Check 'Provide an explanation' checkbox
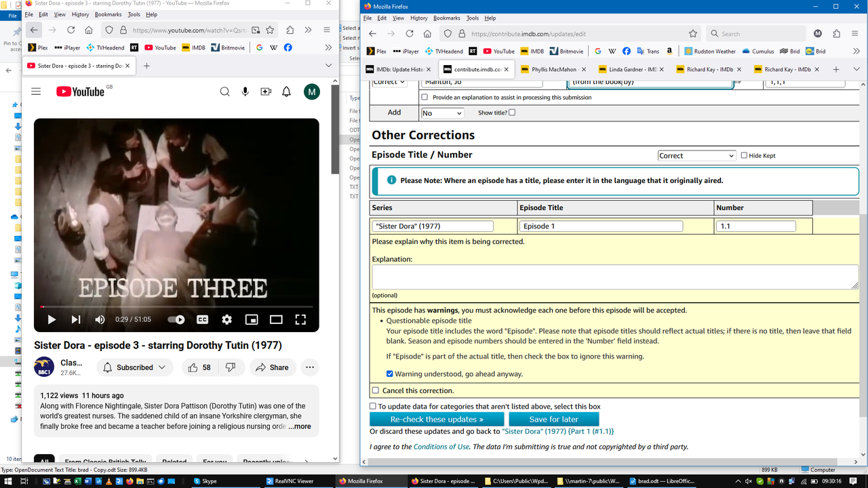This screenshot has height=488, width=868. [x=425, y=98]
